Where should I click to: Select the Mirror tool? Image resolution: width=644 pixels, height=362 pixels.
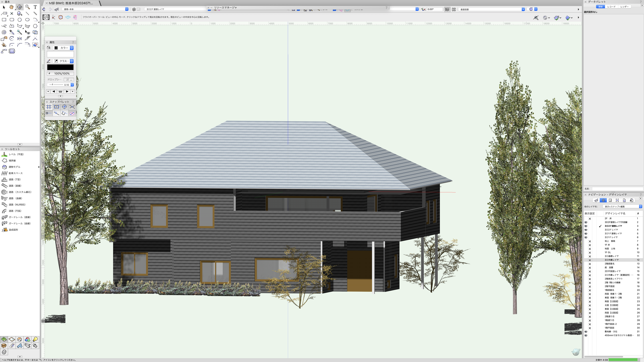[19, 38]
